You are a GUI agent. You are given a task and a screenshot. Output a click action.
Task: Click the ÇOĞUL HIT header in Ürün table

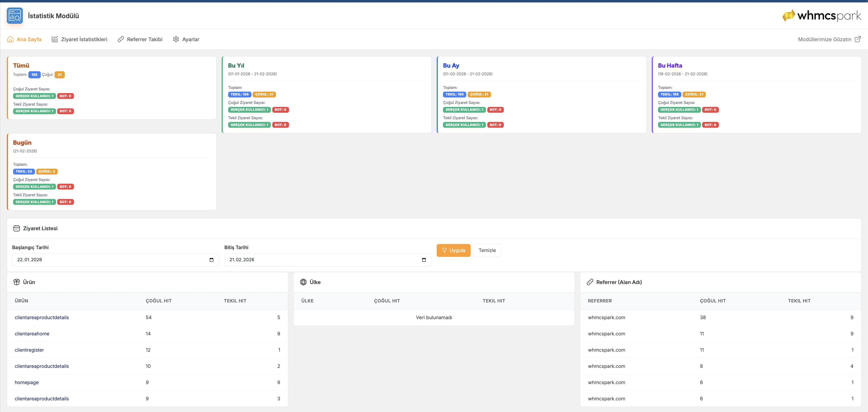(x=159, y=301)
